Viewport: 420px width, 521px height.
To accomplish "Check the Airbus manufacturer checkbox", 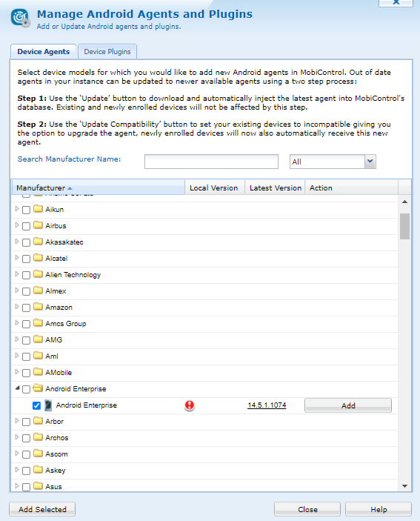I will tap(26, 226).
